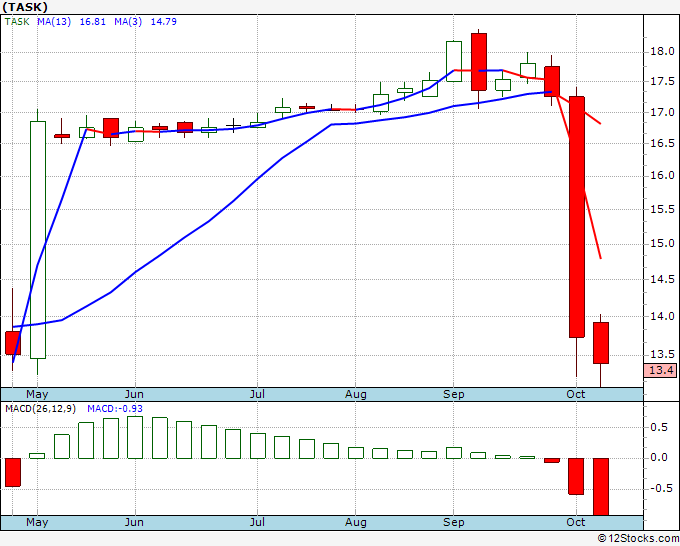
Task: Click the tall green candlestick in early May
Action: click(38, 240)
